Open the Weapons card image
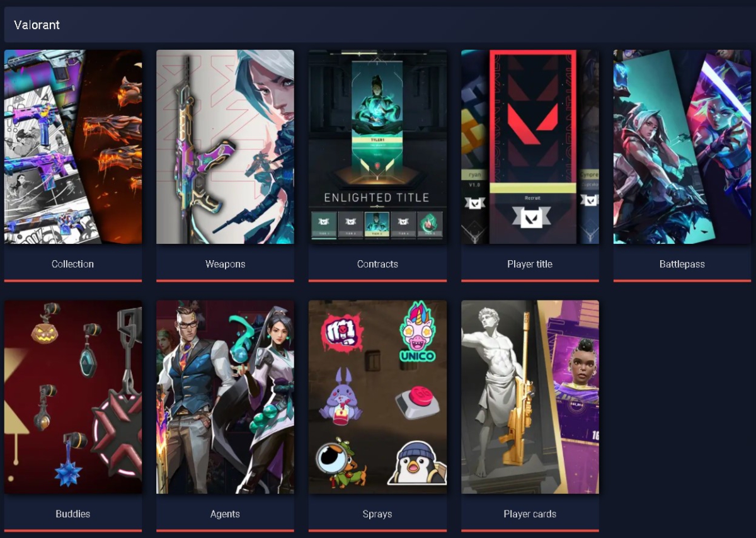 tap(225, 147)
